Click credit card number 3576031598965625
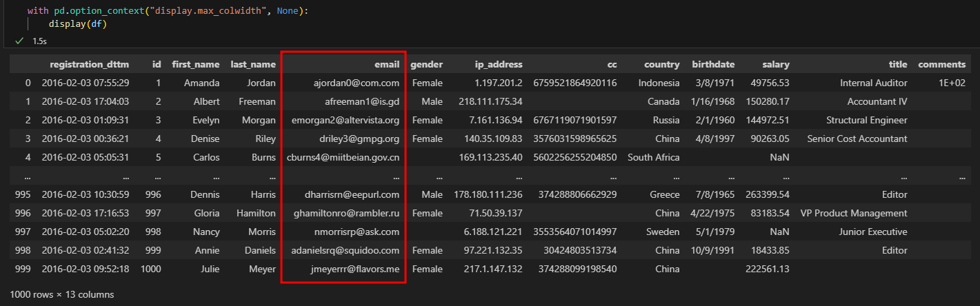 click(x=576, y=139)
